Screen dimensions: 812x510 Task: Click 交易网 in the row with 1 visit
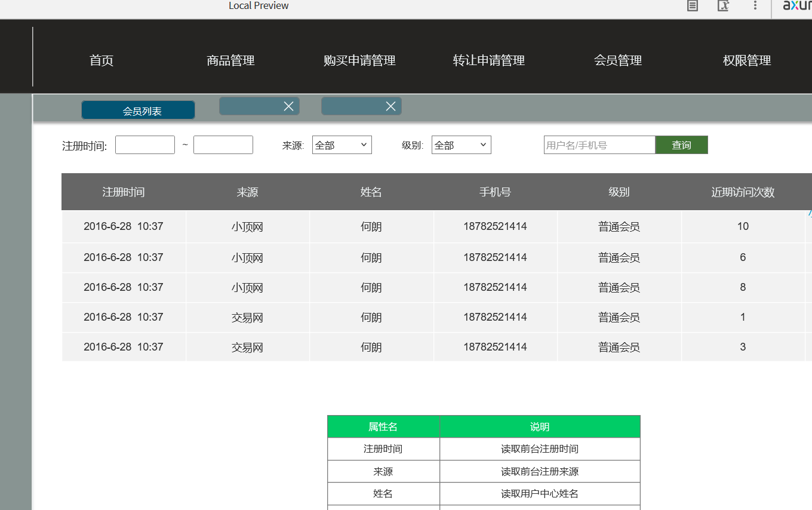pyautogui.click(x=247, y=318)
